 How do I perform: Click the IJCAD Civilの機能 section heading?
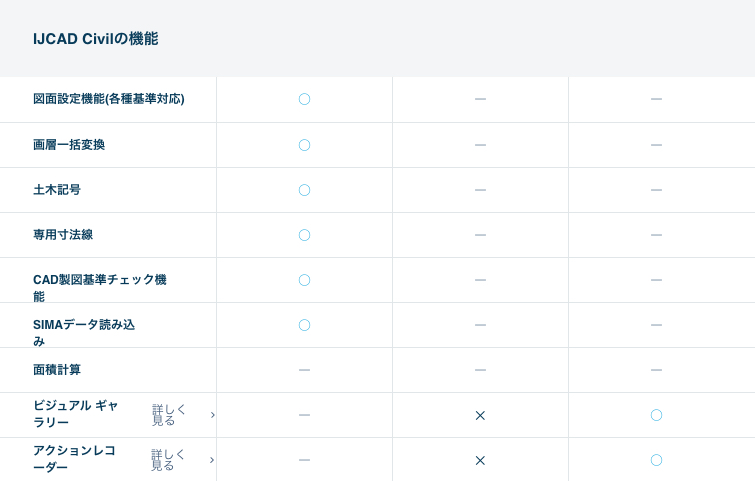click(95, 39)
